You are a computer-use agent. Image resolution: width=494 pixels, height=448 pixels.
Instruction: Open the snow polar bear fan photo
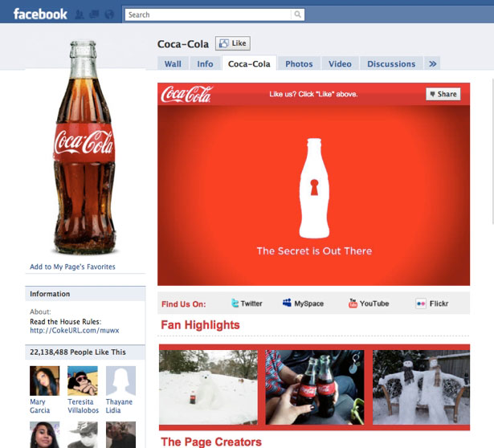tap(208, 387)
